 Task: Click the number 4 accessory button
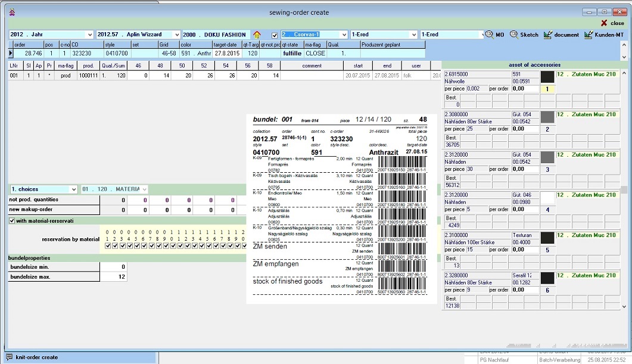click(x=547, y=210)
